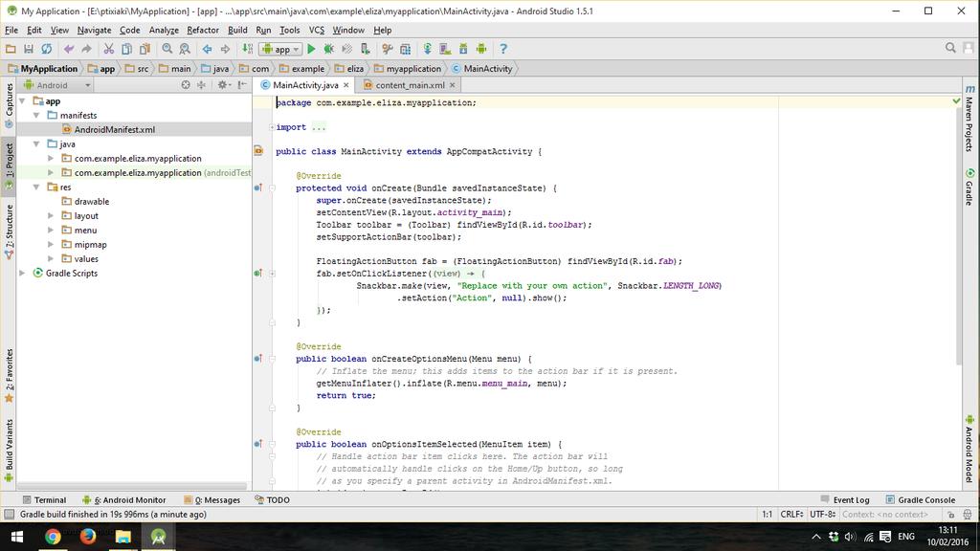
Task: Synchronize project with the refresh icon
Action: [46, 49]
